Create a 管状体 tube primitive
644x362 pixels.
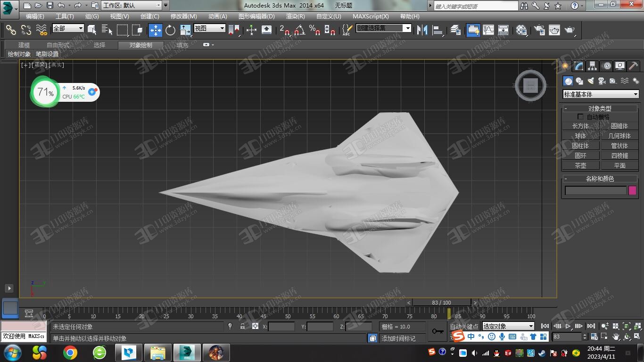(619, 146)
